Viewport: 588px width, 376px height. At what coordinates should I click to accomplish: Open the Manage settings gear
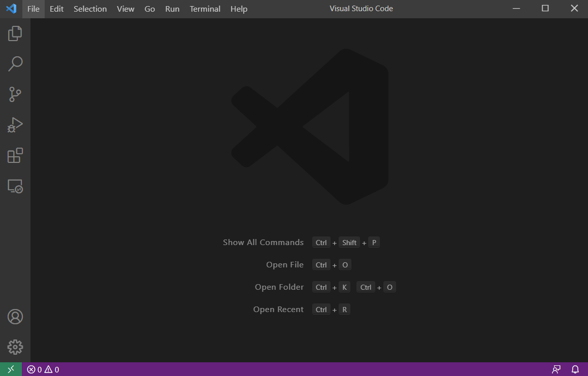pos(15,347)
